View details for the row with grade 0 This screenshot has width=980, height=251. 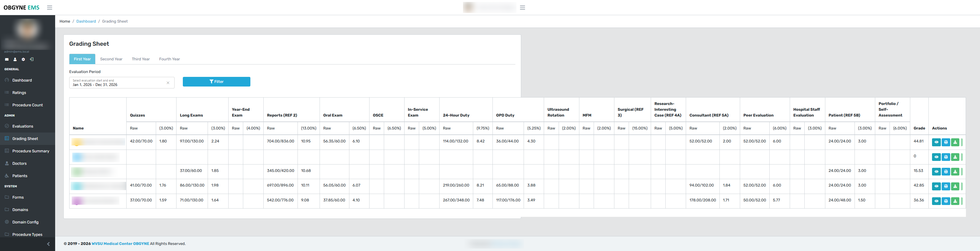pos(936,157)
